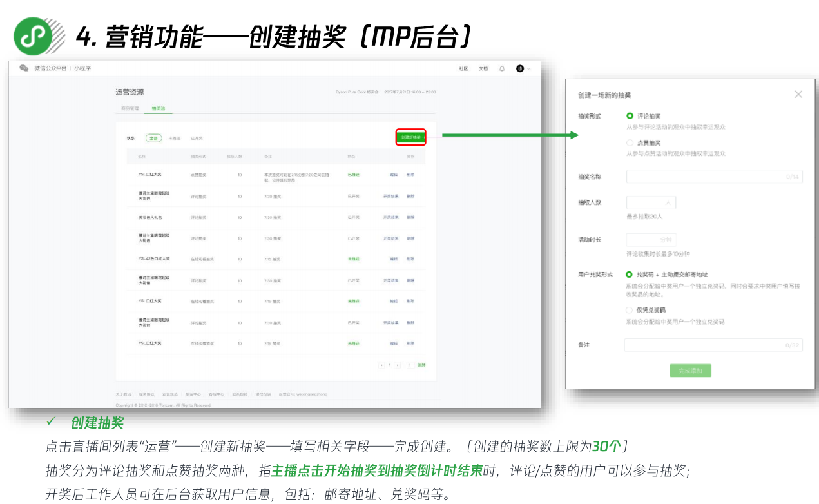Click the 小程序 text in the header
The width and height of the screenshot is (819, 504).
pyautogui.click(x=82, y=68)
